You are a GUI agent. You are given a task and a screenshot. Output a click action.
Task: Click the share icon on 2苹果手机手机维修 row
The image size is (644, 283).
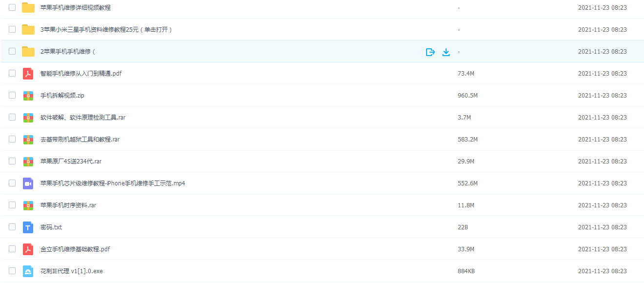coord(430,52)
